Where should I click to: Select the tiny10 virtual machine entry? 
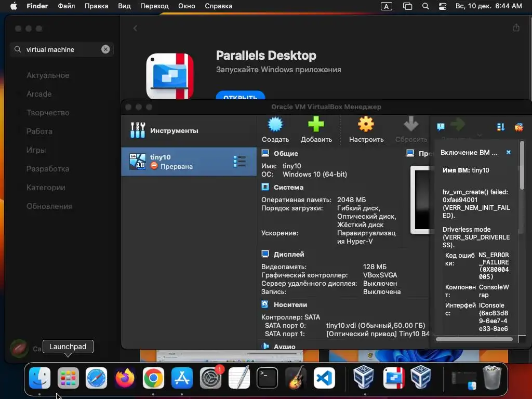pyautogui.click(x=189, y=162)
